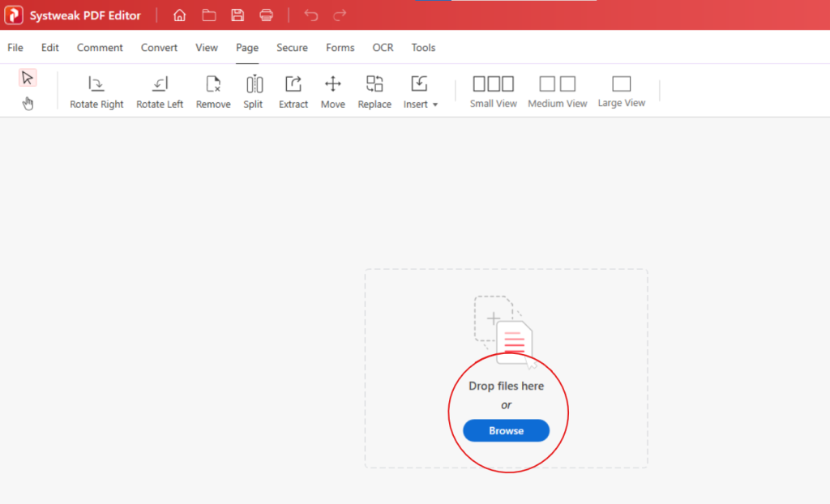Viewport: 830px width, 504px height.
Task: Activate the Replace page tool
Action: click(374, 89)
